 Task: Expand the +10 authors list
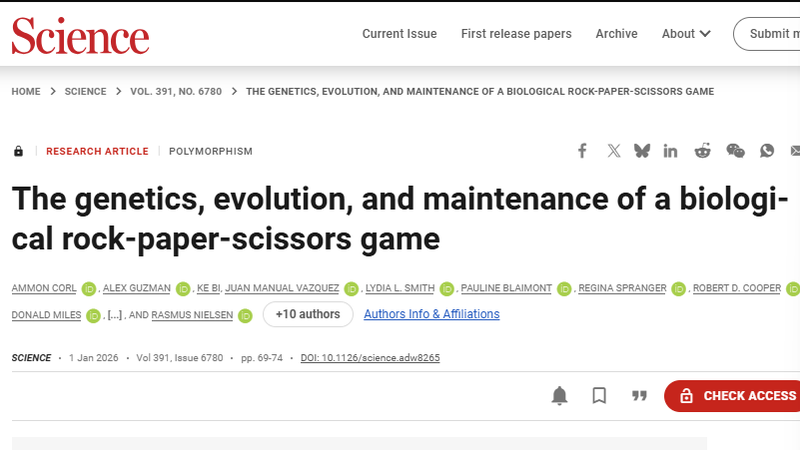307,314
